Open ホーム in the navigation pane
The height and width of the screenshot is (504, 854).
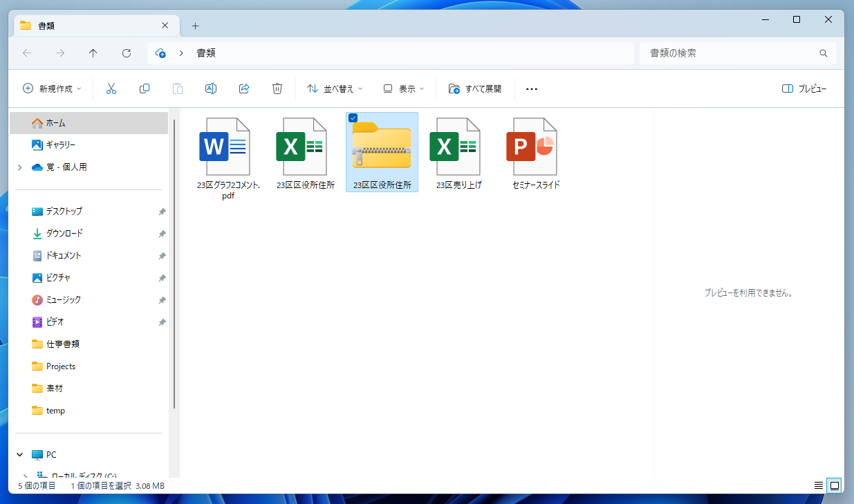pyautogui.click(x=89, y=123)
